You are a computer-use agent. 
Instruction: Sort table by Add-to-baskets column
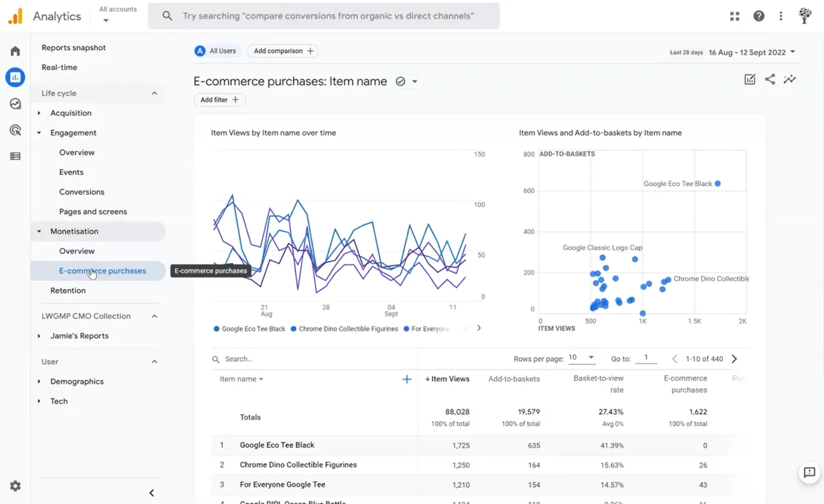[514, 379]
